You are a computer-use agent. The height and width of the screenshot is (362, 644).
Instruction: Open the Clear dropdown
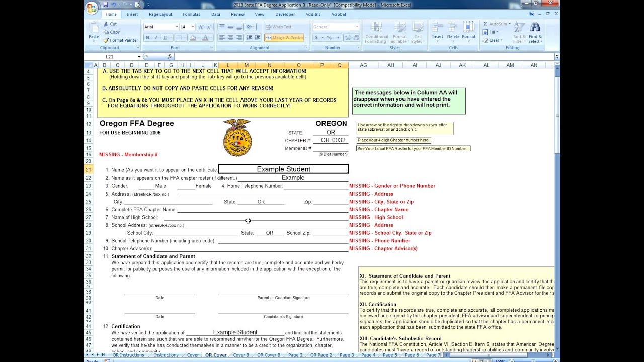(x=492, y=40)
